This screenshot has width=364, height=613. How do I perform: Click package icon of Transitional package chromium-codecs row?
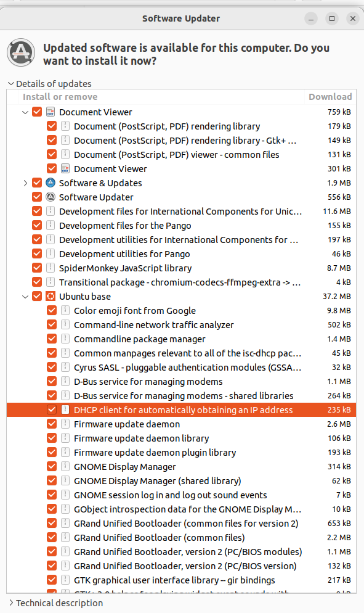click(x=51, y=282)
